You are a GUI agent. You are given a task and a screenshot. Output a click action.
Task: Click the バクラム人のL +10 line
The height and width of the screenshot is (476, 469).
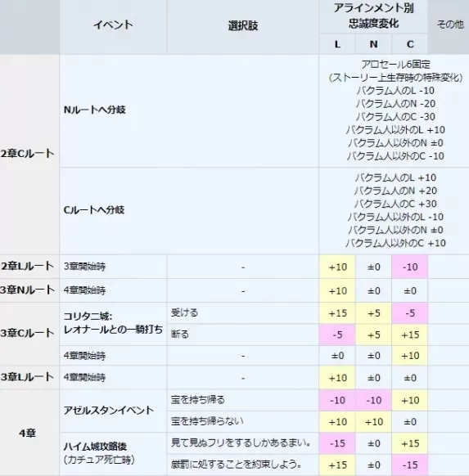click(x=395, y=177)
